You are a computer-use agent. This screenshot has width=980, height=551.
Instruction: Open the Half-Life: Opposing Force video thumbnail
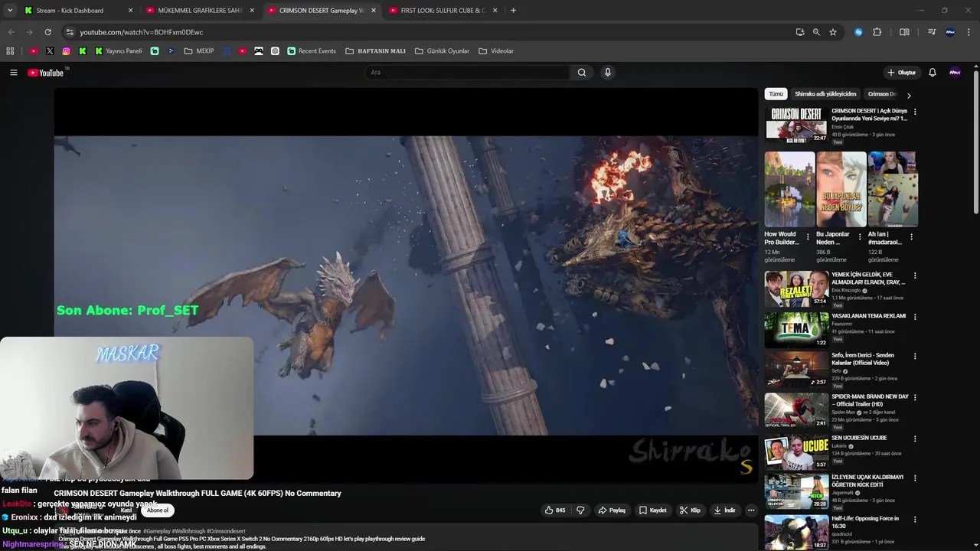(x=796, y=533)
